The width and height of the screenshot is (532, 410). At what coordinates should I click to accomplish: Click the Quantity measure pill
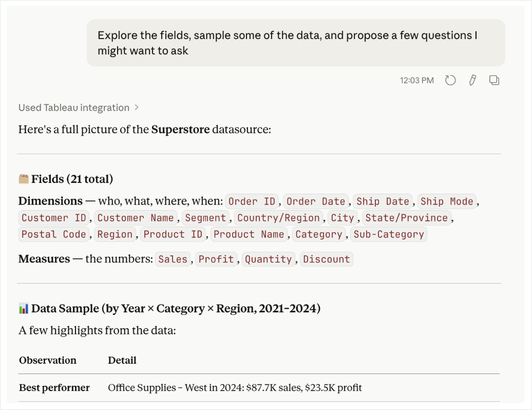(269, 259)
